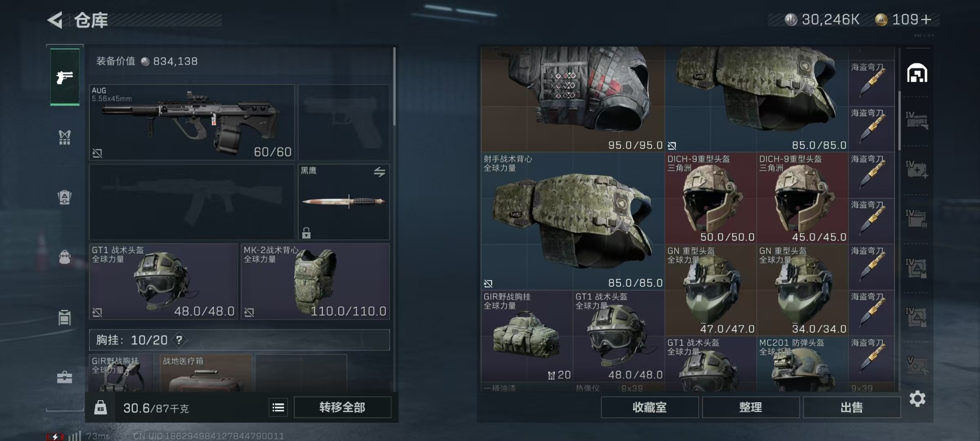This screenshot has width=980, height=441.
Task: Show chest rig help question mark
Action: pyautogui.click(x=179, y=340)
